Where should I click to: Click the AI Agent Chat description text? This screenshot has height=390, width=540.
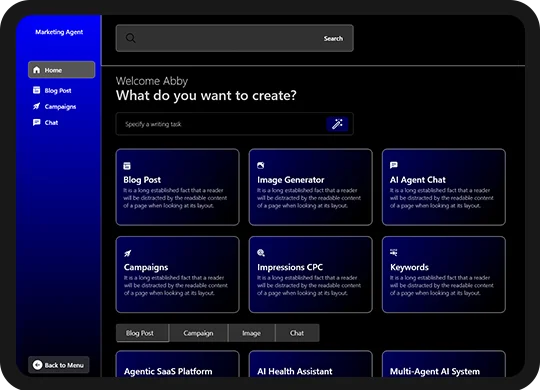tap(442, 198)
